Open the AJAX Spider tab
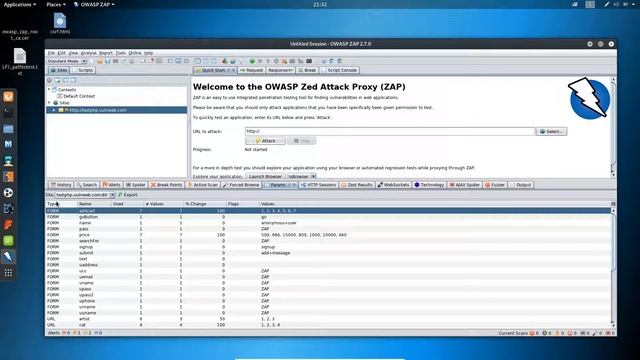Screen dimensions: 640x360 (x=464, y=185)
